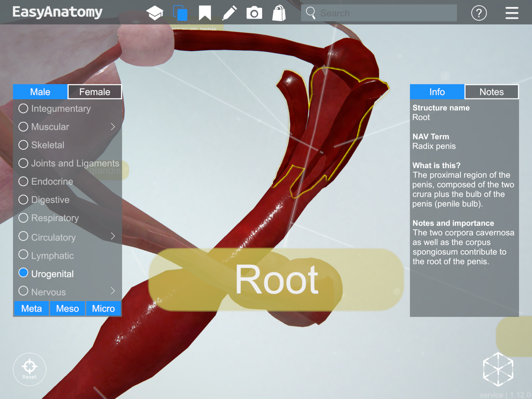Expand the Circulatory submenu chevron
Image resolution: width=532 pixels, height=399 pixels.
tap(113, 236)
